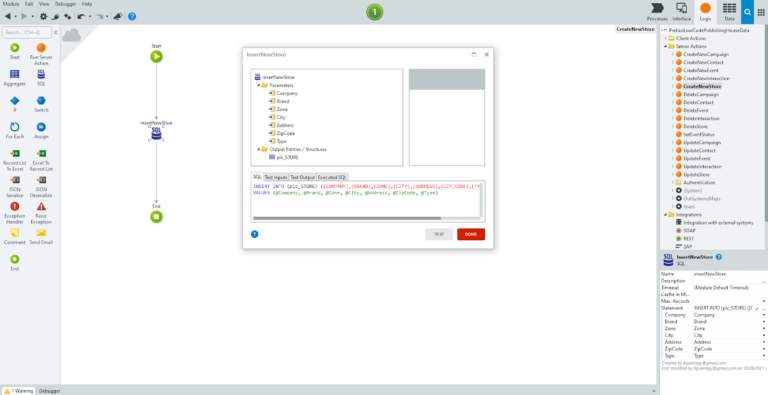Select the ZipCode parameter in the dialog tree
The height and width of the screenshot is (395, 768).
coord(282,133)
